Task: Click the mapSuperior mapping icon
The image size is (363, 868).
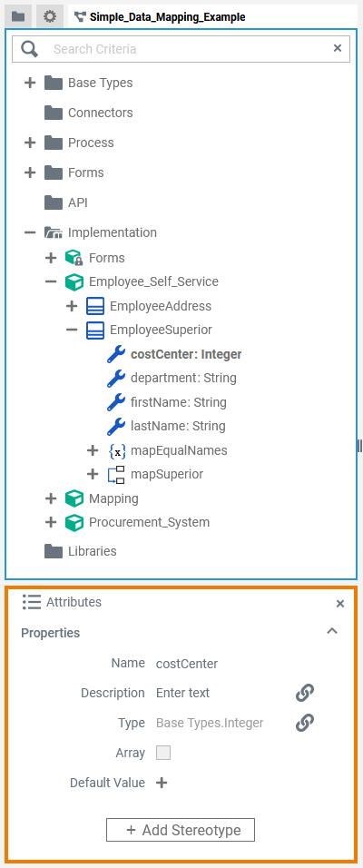Action: [116, 475]
